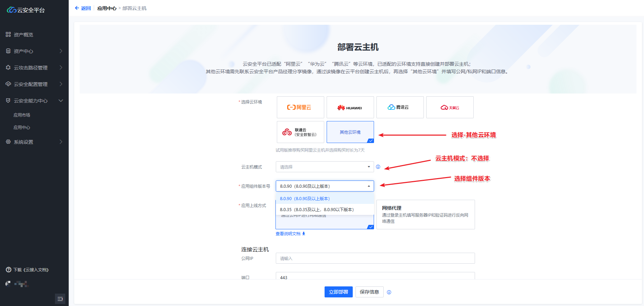644x306 pixels.
Task: Click info icon beside 云主机模式 dropdown
Action: 378,167
